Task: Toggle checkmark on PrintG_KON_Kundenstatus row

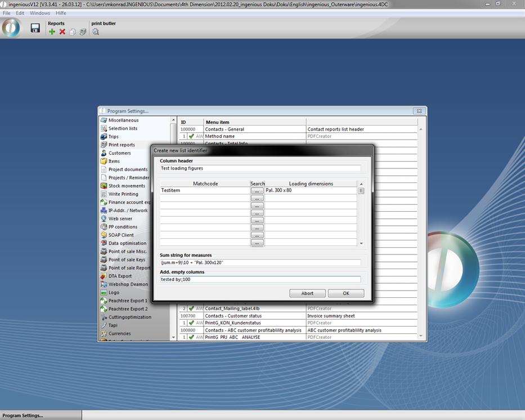Action: coord(191,323)
